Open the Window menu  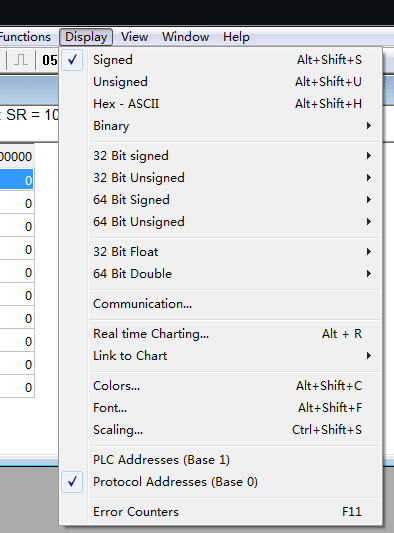pyautogui.click(x=186, y=37)
